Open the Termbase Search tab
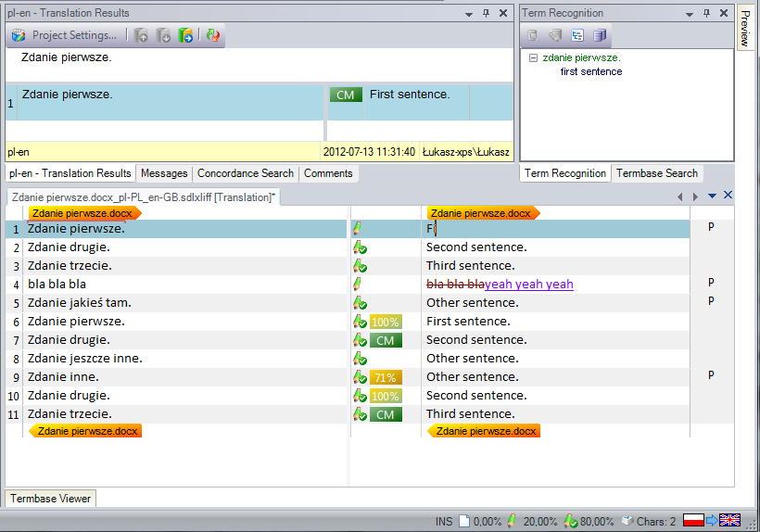This screenshot has width=760, height=532. point(656,173)
